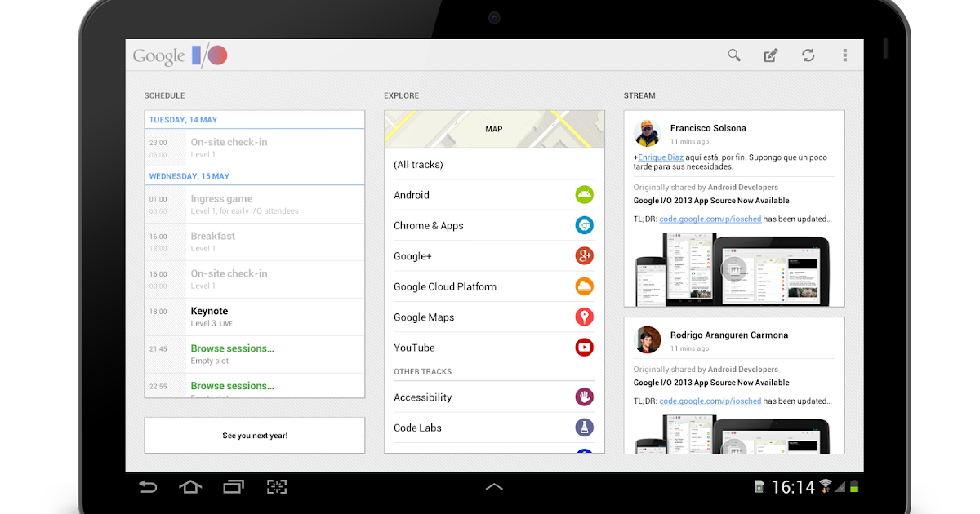
Task: Tap the See you next year! card
Action: coord(255,436)
